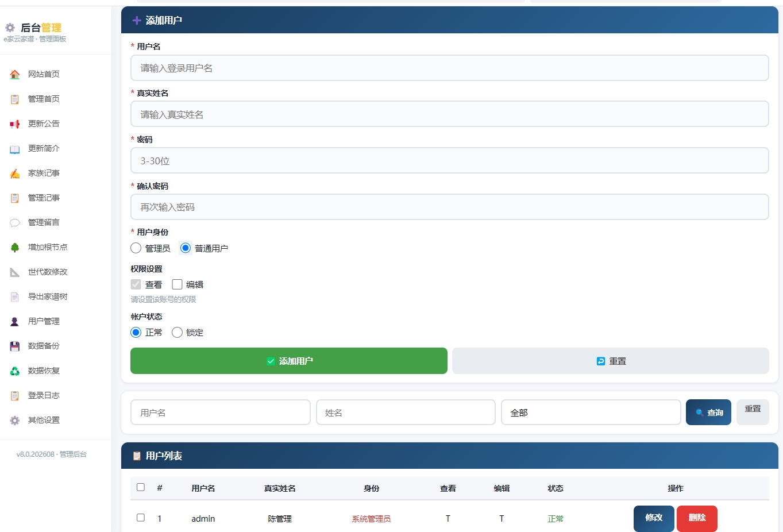
Task: Select the 普通用户 radio button
Action: point(185,248)
